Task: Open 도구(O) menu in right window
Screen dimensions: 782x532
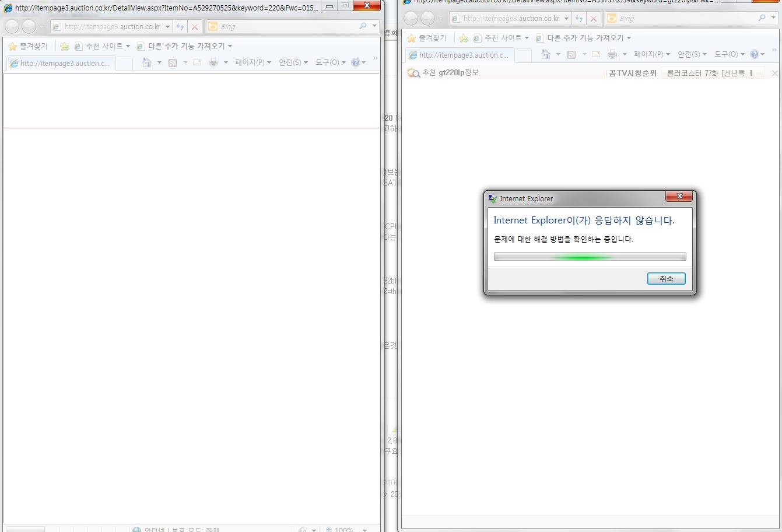Action: [730, 54]
